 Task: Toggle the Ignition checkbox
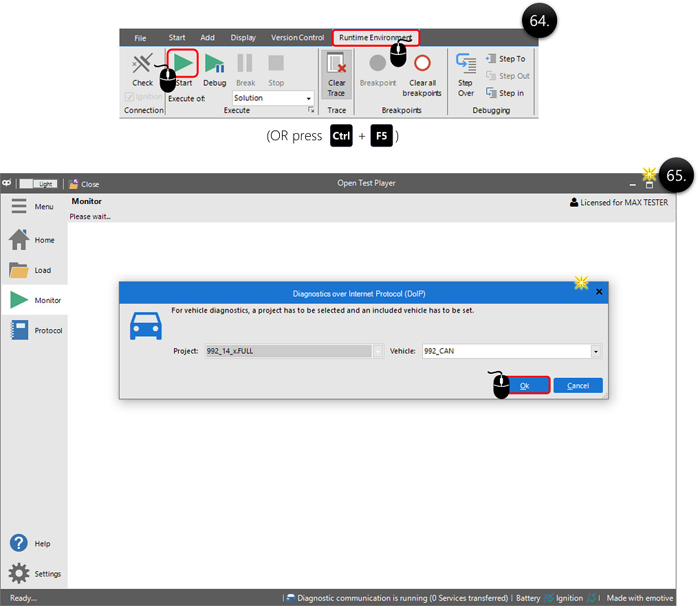[129, 97]
